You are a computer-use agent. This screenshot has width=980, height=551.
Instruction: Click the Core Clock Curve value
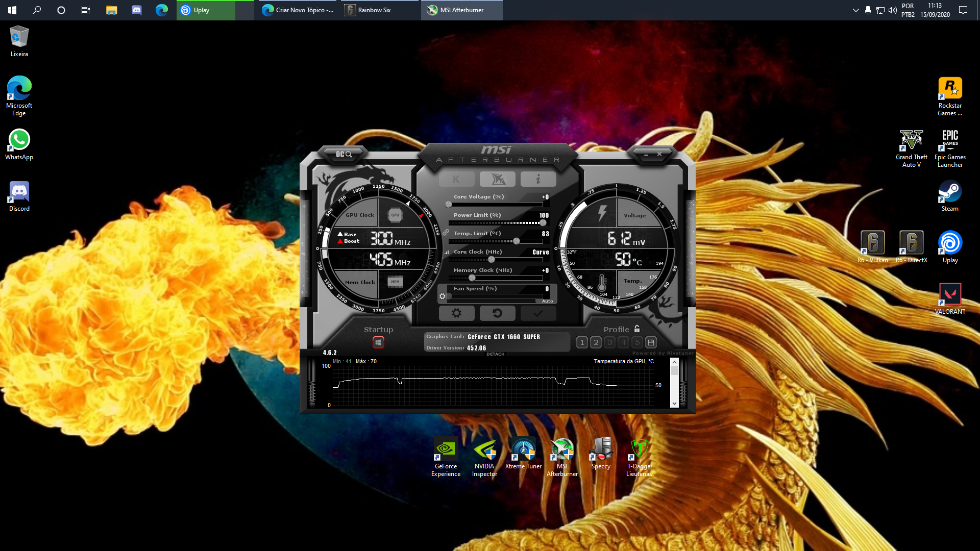coord(541,252)
